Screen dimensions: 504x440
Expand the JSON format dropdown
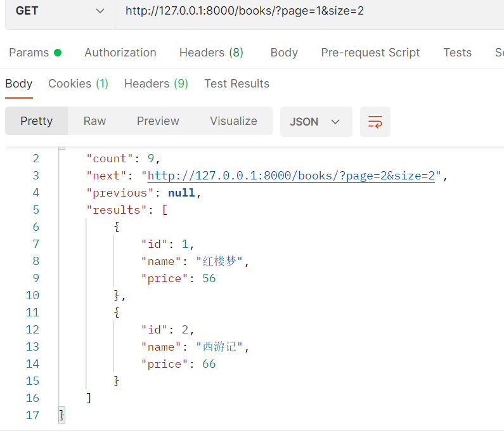pos(316,122)
